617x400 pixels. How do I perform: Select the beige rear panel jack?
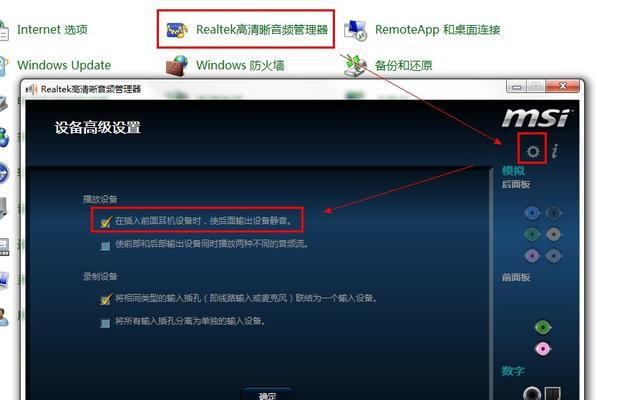tap(554, 235)
